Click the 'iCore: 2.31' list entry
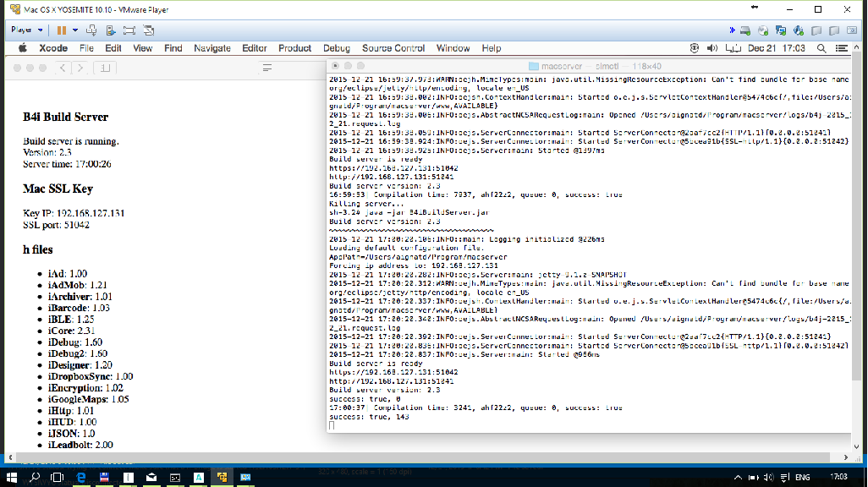This screenshot has width=868, height=487. click(x=71, y=331)
